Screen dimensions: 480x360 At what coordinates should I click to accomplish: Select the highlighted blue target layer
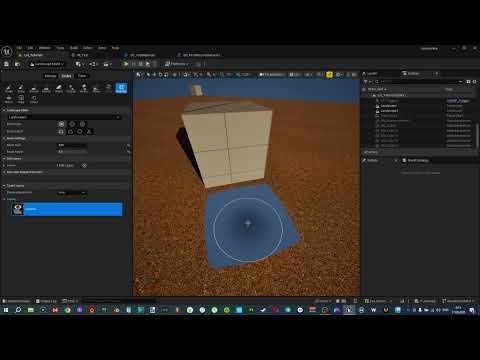click(x=67, y=209)
